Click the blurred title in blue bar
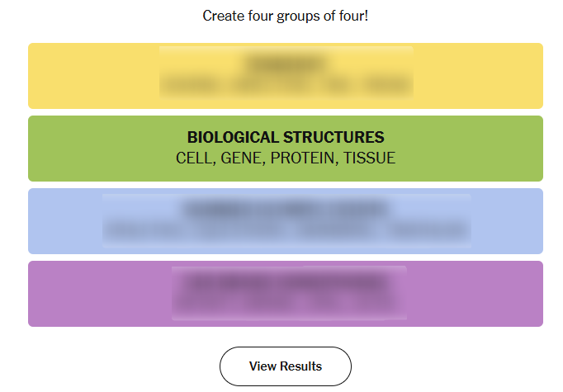 tap(286, 209)
